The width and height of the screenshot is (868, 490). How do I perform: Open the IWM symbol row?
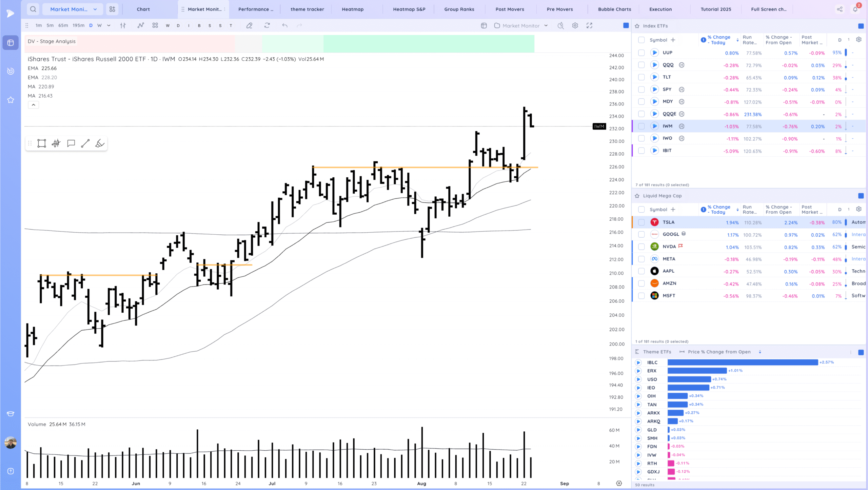[x=748, y=126]
